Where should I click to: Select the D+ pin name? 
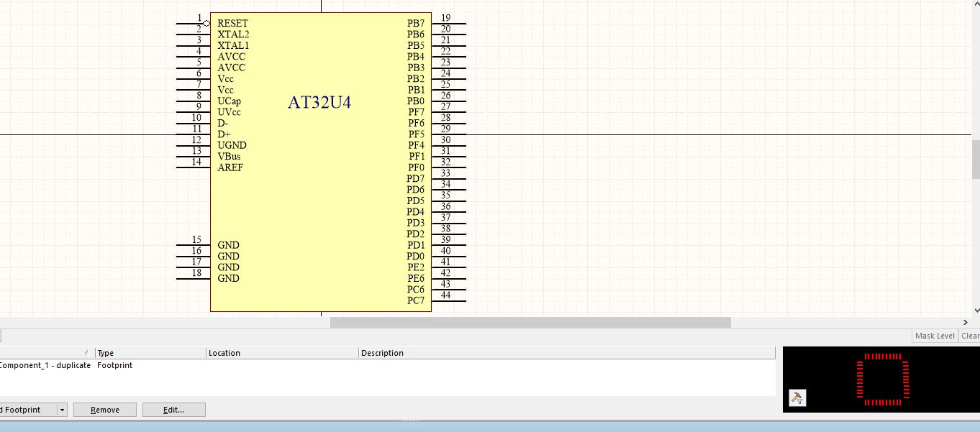click(224, 134)
